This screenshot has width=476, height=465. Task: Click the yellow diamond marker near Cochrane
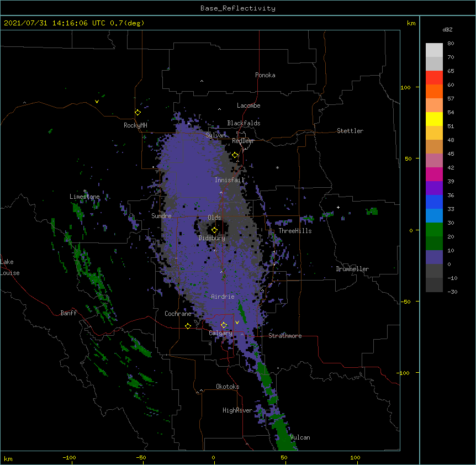click(x=188, y=326)
